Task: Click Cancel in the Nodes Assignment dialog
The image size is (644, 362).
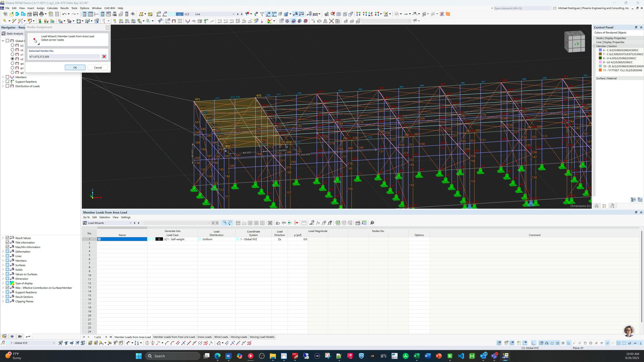Action: point(98,68)
